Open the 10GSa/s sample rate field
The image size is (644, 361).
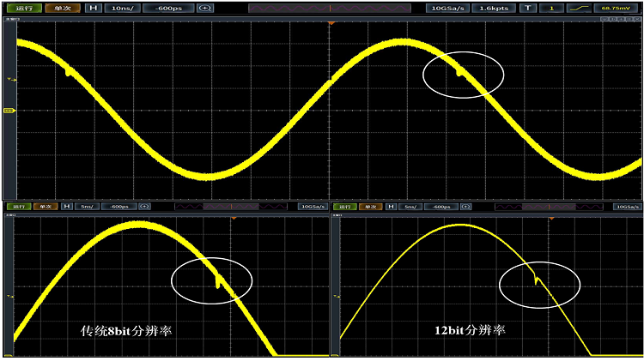coord(448,8)
